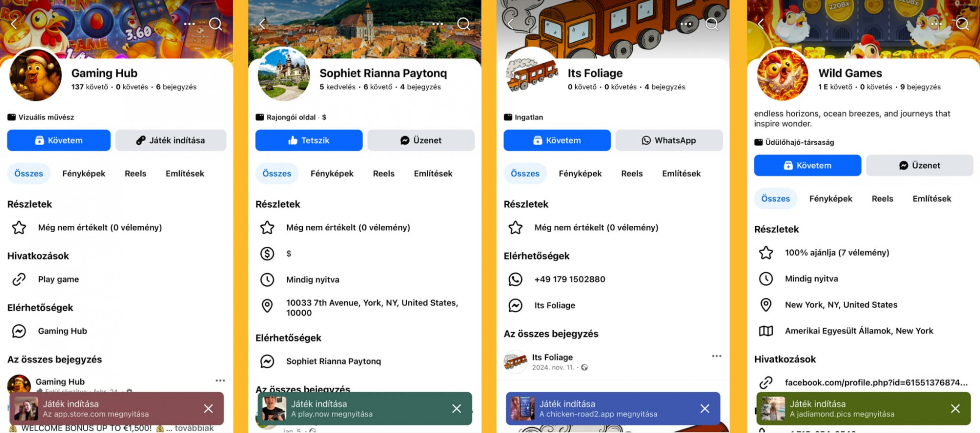The height and width of the screenshot is (433, 980).
Task: Open more options on Wild Games header
Action: (x=936, y=24)
